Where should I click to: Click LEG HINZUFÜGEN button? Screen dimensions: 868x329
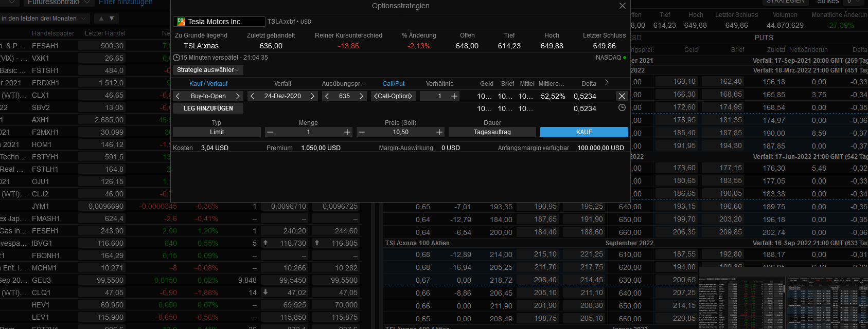click(x=208, y=108)
